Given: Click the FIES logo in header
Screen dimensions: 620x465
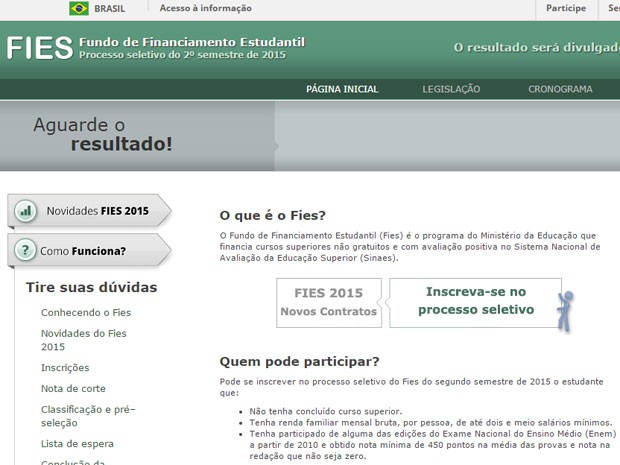Looking at the screenshot, I should pos(39,48).
